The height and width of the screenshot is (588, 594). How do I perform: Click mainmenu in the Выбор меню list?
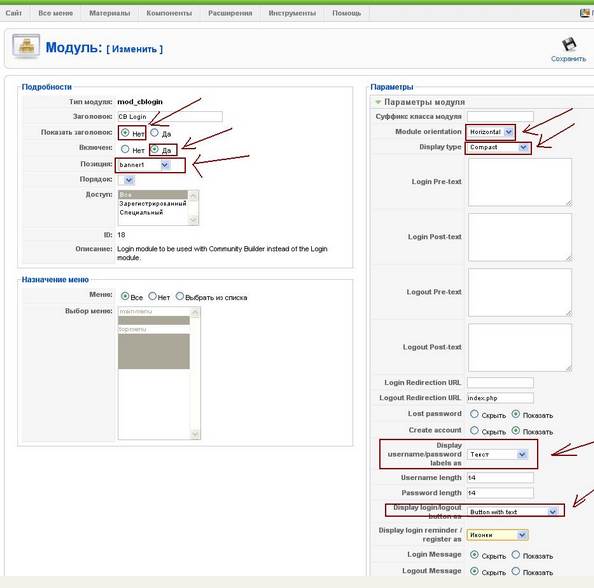154,311
